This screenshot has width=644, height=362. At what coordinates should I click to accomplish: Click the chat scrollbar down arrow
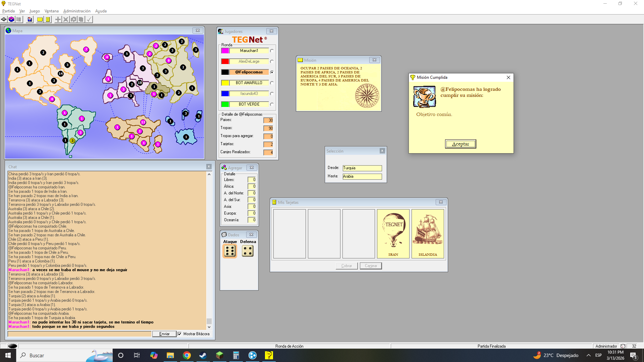[209, 327]
